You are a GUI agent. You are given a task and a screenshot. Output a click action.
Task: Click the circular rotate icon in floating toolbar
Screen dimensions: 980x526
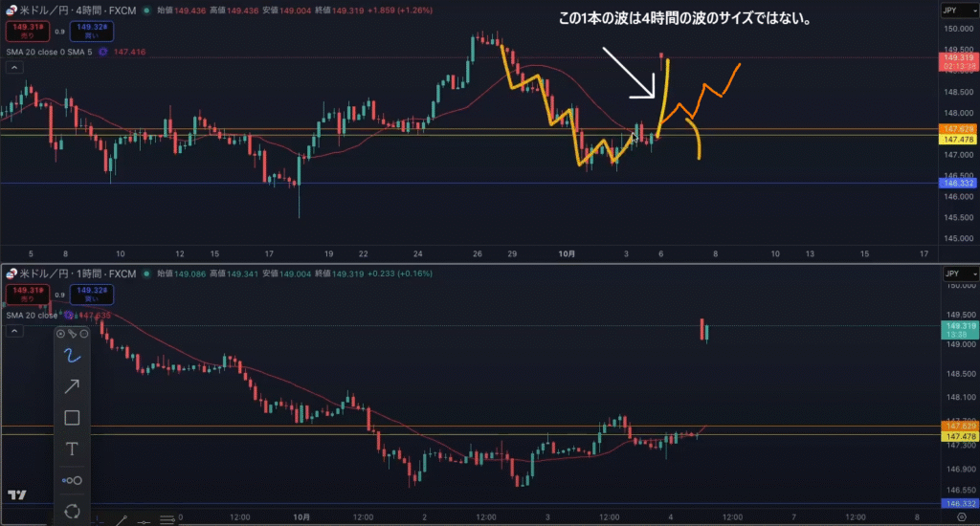[72, 511]
